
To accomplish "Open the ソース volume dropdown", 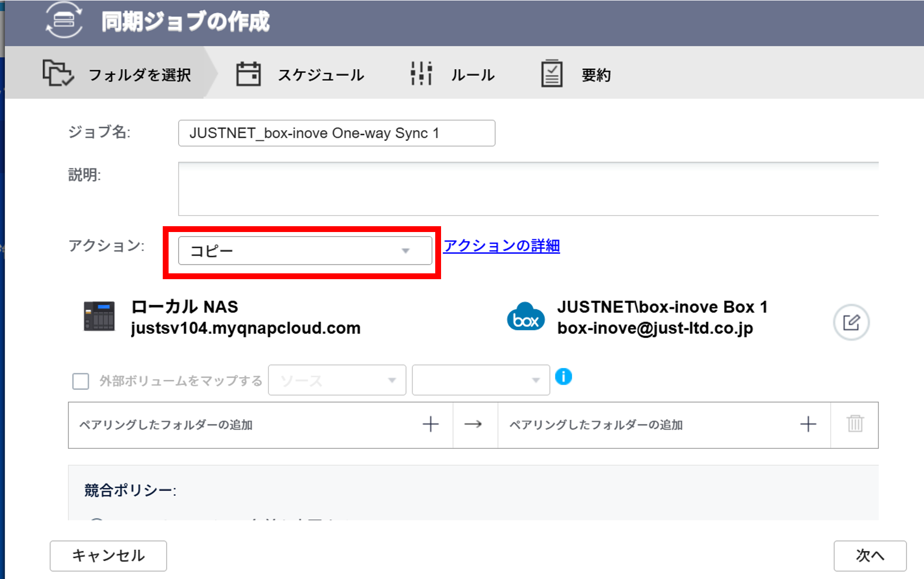I will (x=337, y=380).
